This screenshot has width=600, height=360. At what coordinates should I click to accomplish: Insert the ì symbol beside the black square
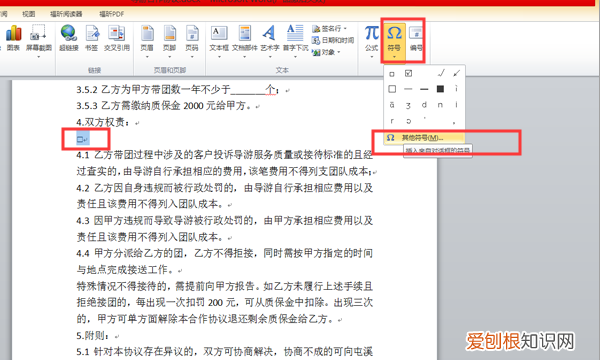click(456, 89)
